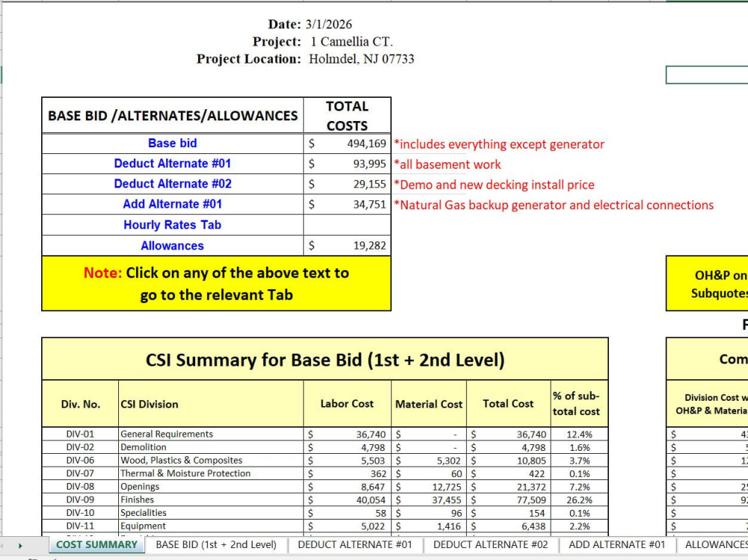Select the Specialities division cell
The image size is (748, 560).
pyautogui.click(x=211, y=513)
